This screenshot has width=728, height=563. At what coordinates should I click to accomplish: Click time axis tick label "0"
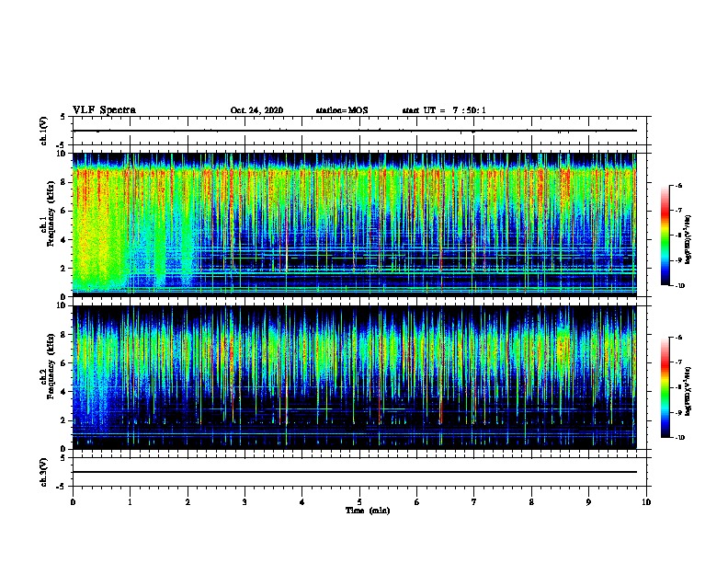[73, 501]
